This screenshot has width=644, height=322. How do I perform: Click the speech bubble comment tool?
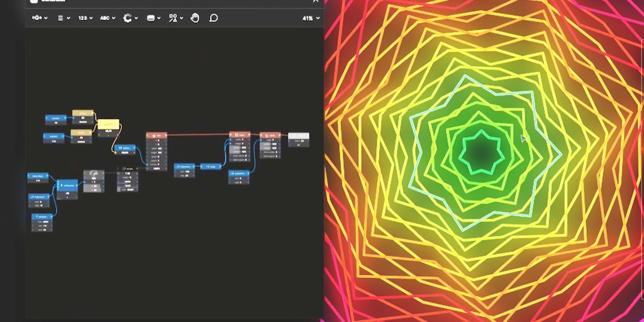(213, 18)
